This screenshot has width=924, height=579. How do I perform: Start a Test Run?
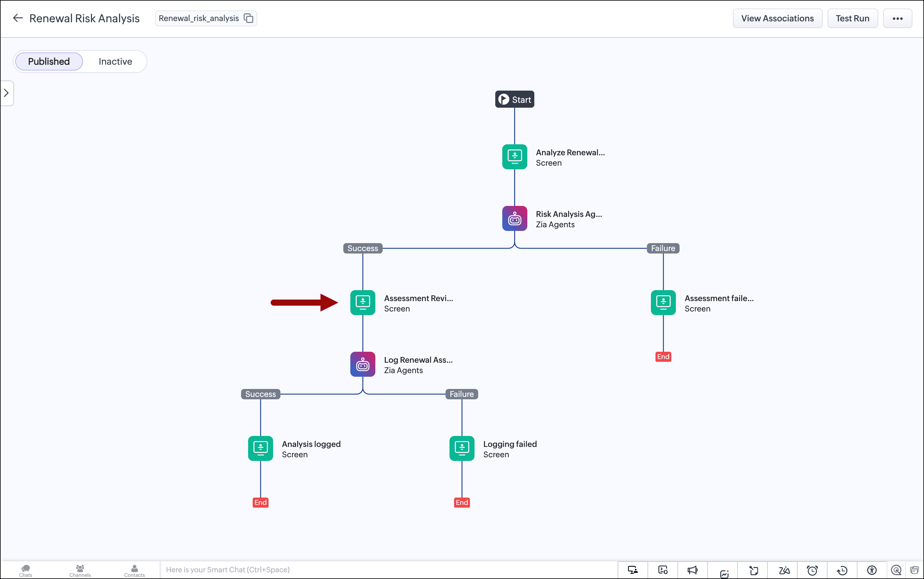[x=852, y=18]
